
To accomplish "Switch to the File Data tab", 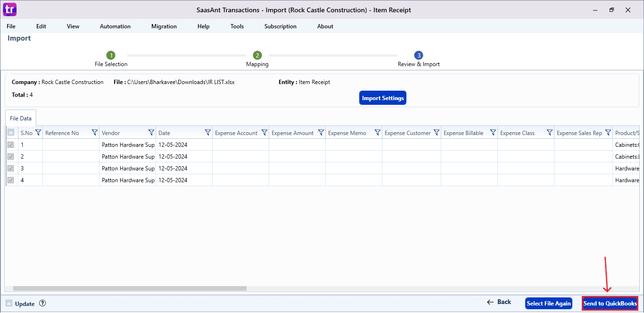I will click(x=21, y=118).
